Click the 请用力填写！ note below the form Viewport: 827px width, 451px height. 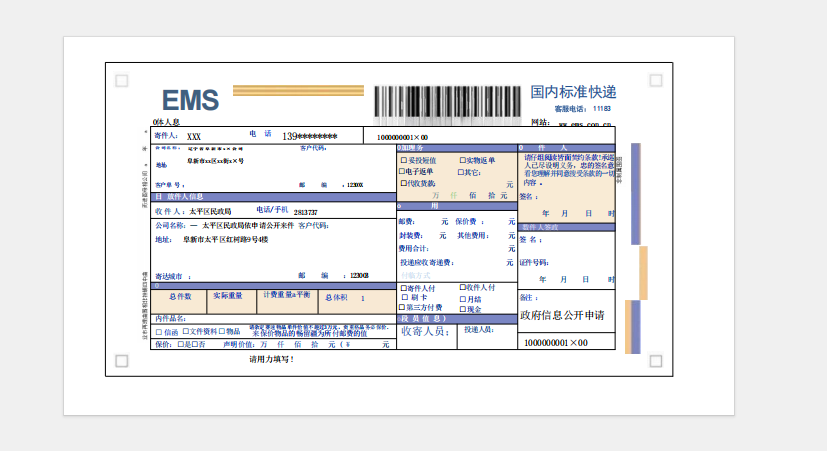coord(272,359)
